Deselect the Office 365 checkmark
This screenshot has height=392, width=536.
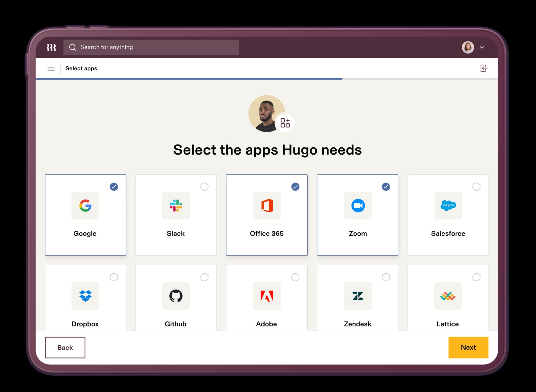[295, 187]
